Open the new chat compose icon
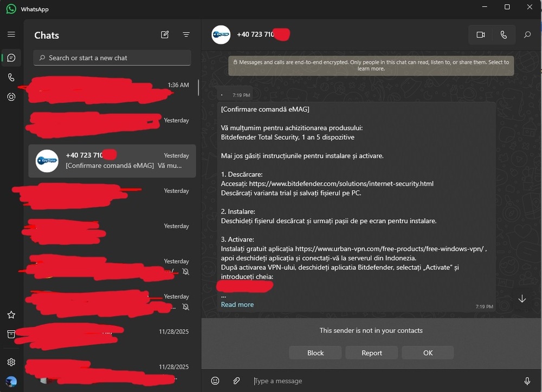 [165, 35]
